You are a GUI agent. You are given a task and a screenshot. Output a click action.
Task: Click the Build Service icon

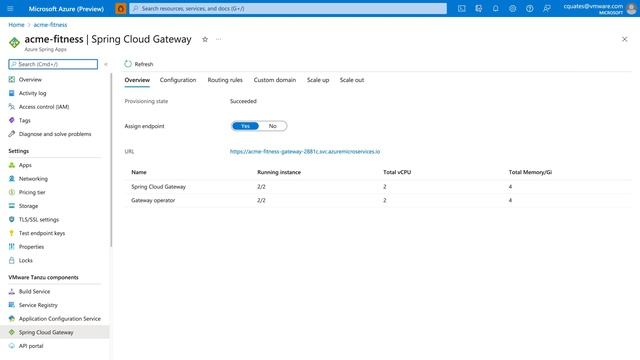tap(11, 291)
